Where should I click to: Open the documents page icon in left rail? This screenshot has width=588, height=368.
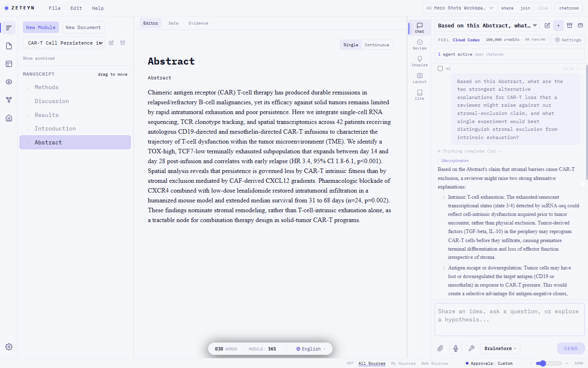[9, 46]
